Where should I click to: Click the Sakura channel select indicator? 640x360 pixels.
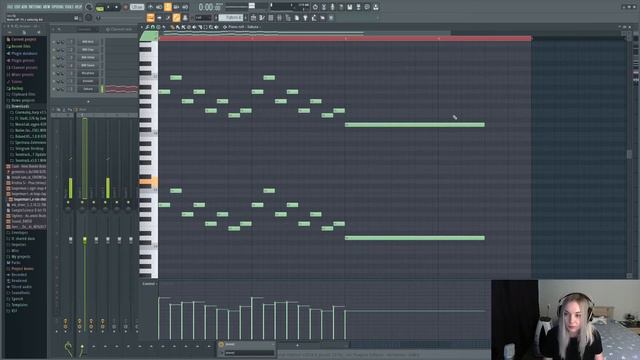[x=102, y=89]
